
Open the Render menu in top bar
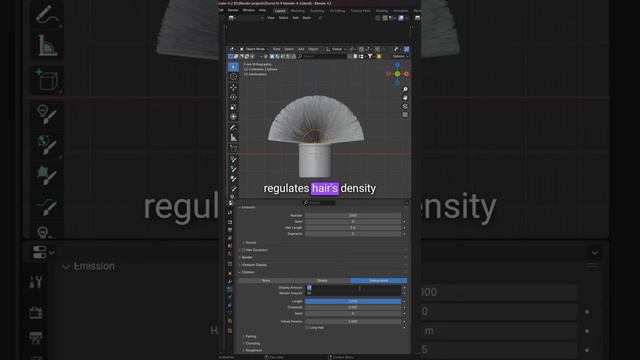click(233, 10)
